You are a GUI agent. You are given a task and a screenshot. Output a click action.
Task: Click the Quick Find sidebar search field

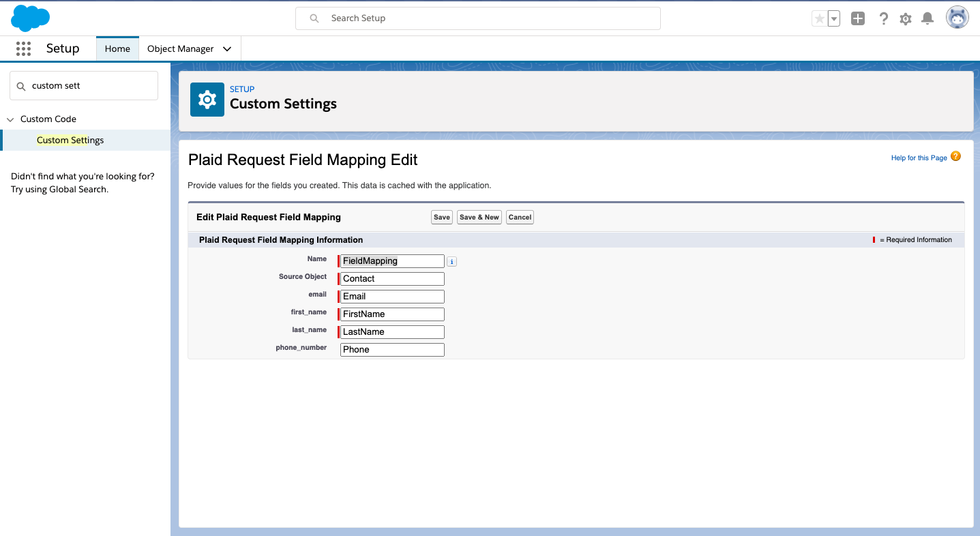(84, 86)
